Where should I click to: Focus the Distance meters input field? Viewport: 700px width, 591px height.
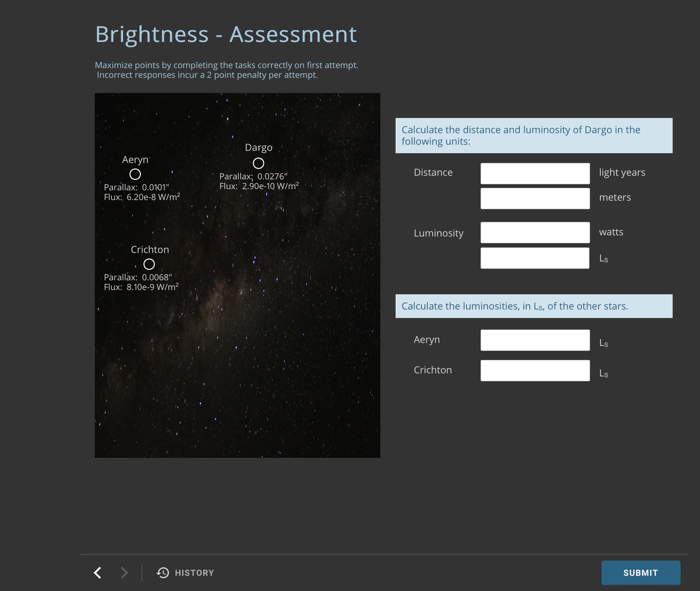point(535,198)
